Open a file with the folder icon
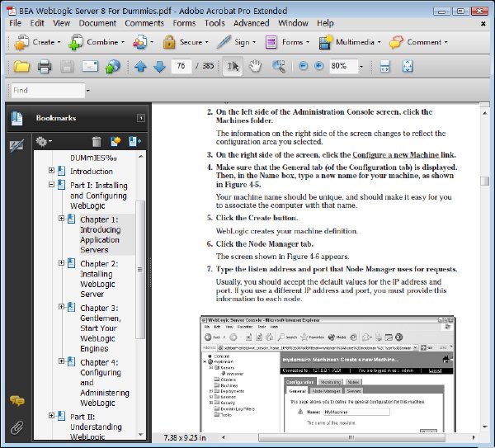The width and height of the screenshot is (495, 448). [21, 66]
